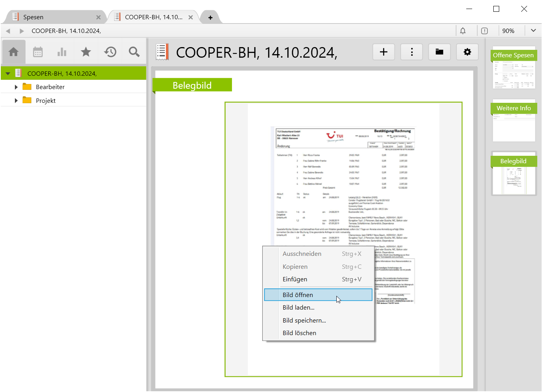Click the folder icon in header toolbar
This screenshot has width=542, height=392.
point(439,52)
